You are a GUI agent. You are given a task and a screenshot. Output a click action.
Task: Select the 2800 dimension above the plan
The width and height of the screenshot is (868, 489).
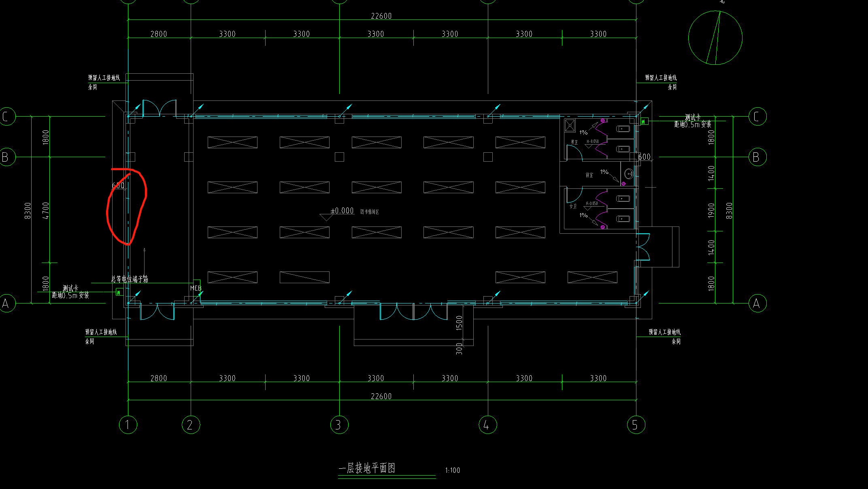pos(158,34)
